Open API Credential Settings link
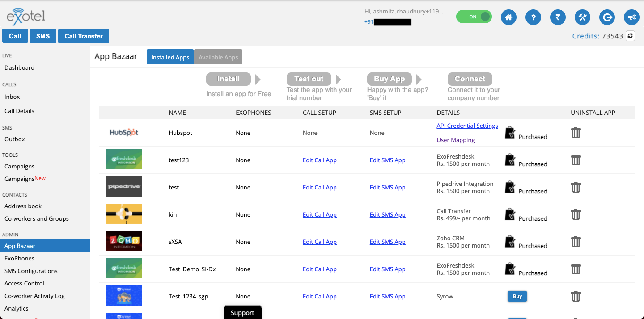Screen dimensions: 644x319 point(467,126)
